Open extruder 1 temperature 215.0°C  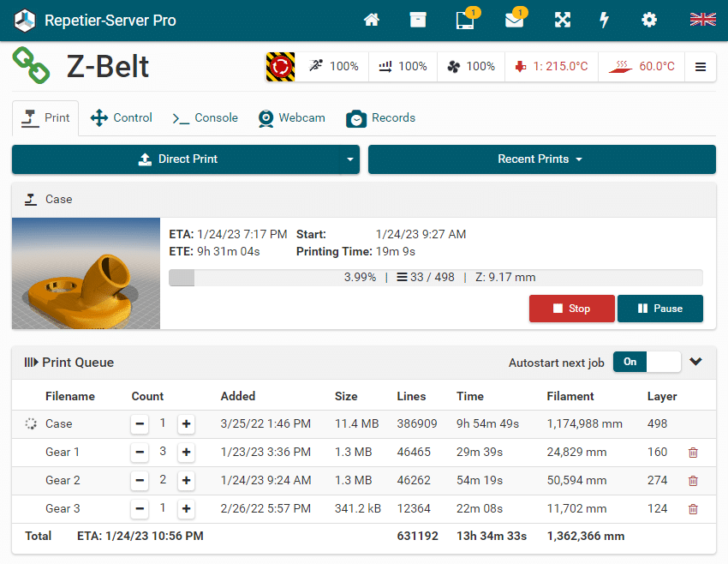[x=552, y=67]
